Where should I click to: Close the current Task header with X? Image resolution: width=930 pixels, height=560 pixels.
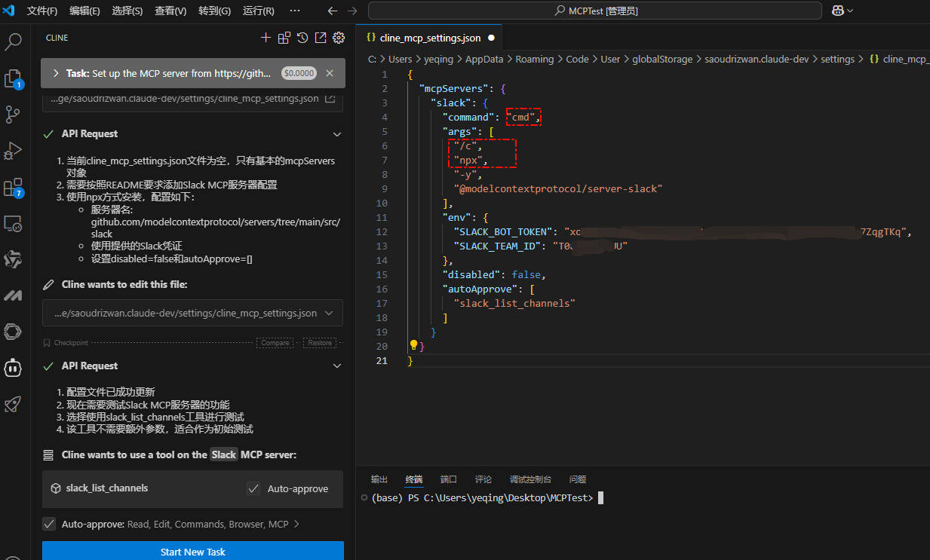coord(330,73)
